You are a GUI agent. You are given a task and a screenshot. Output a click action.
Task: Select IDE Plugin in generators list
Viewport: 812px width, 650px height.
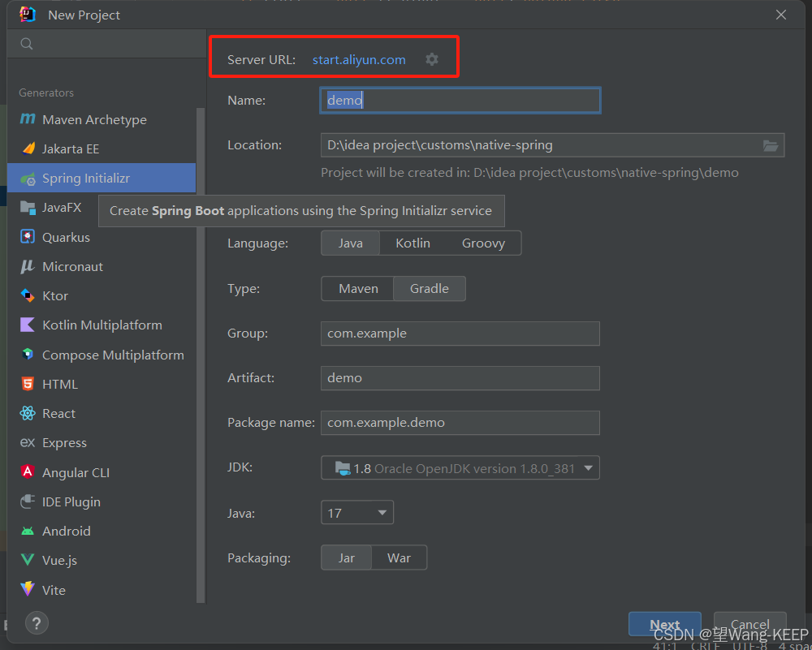pos(101,501)
